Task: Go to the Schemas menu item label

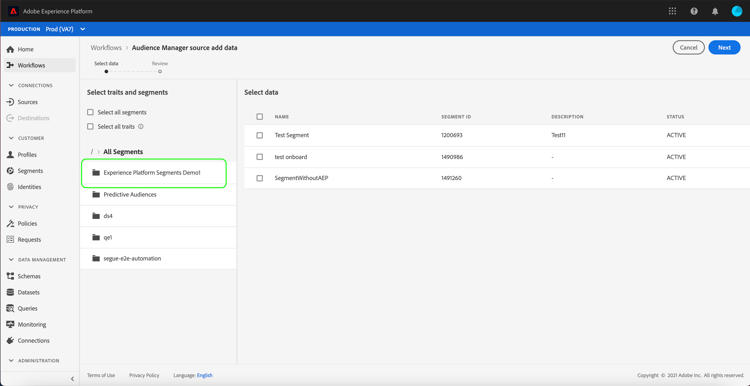Action: click(x=29, y=276)
